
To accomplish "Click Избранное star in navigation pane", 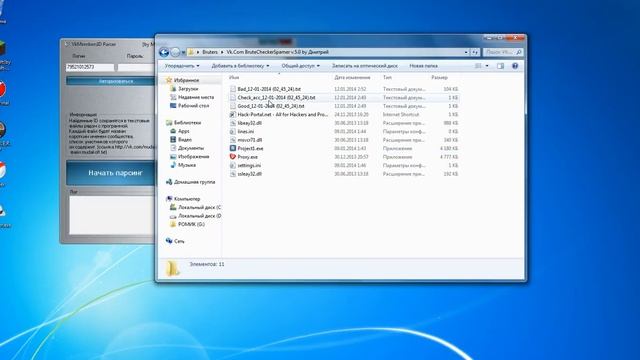I will (169, 80).
